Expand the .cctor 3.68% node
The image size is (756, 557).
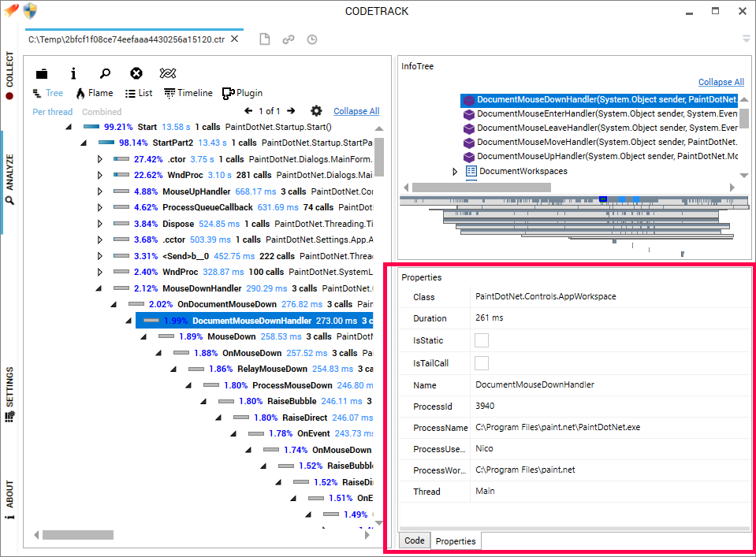(99, 240)
